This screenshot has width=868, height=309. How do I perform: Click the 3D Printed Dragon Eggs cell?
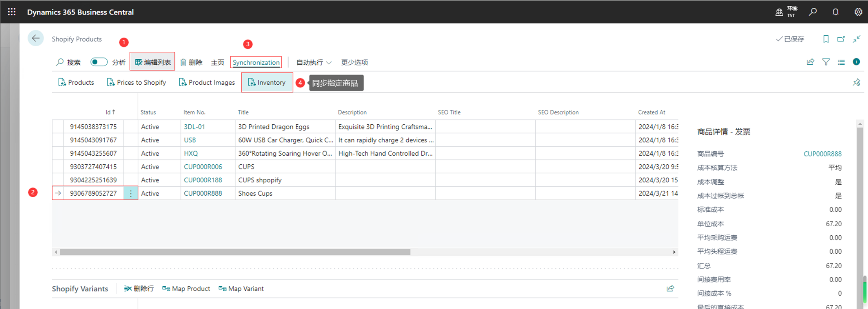tap(285, 127)
